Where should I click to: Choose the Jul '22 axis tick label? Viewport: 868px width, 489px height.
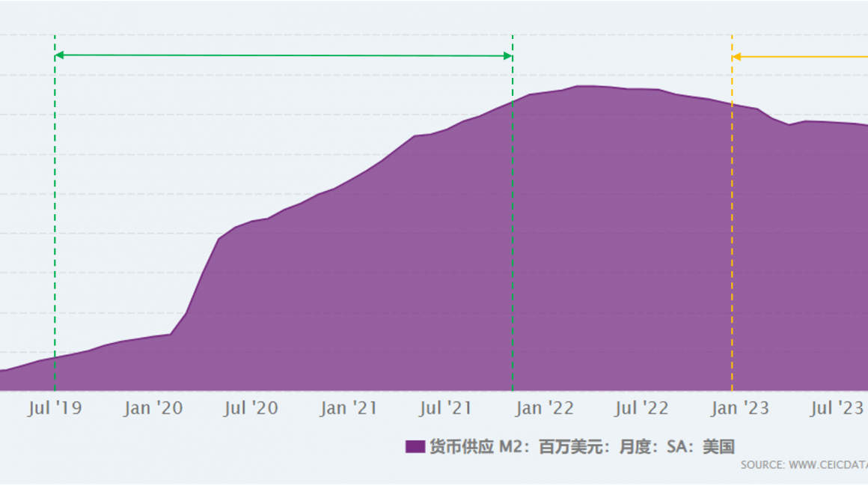[x=641, y=408]
